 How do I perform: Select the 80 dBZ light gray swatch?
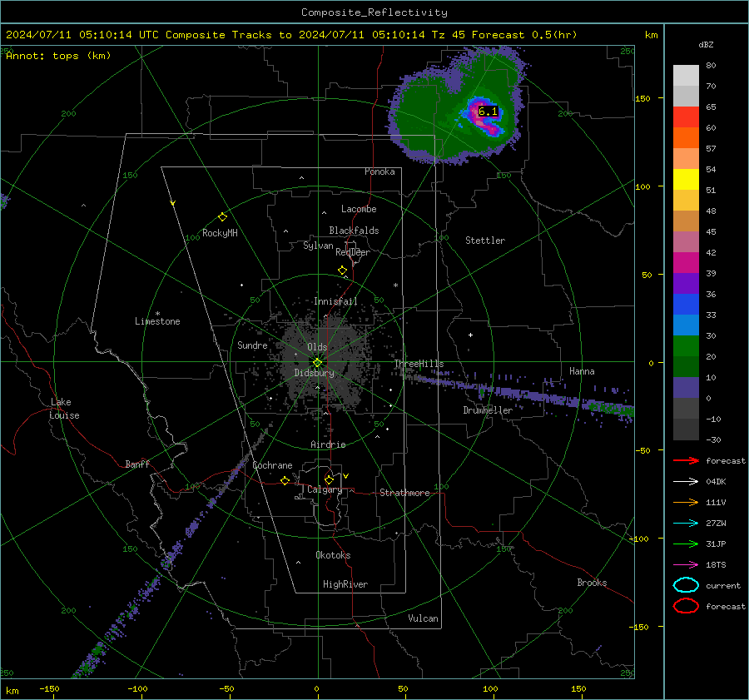pyautogui.click(x=686, y=75)
